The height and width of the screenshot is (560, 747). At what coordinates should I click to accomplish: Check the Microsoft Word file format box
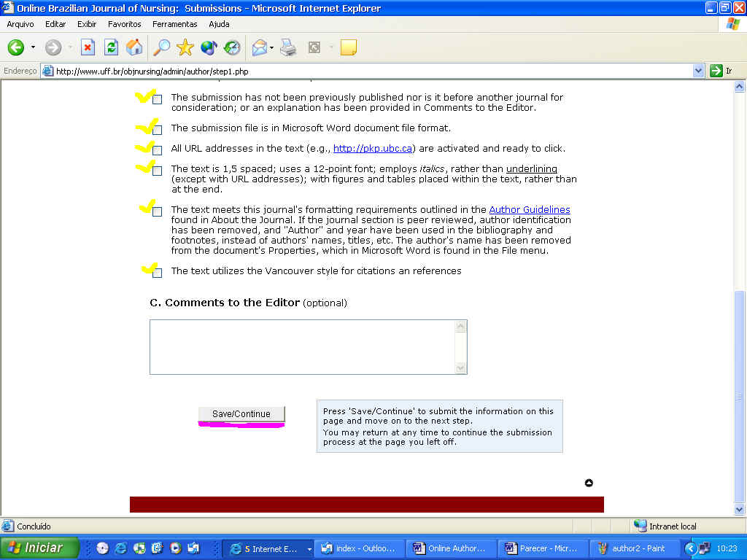click(158, 130)
